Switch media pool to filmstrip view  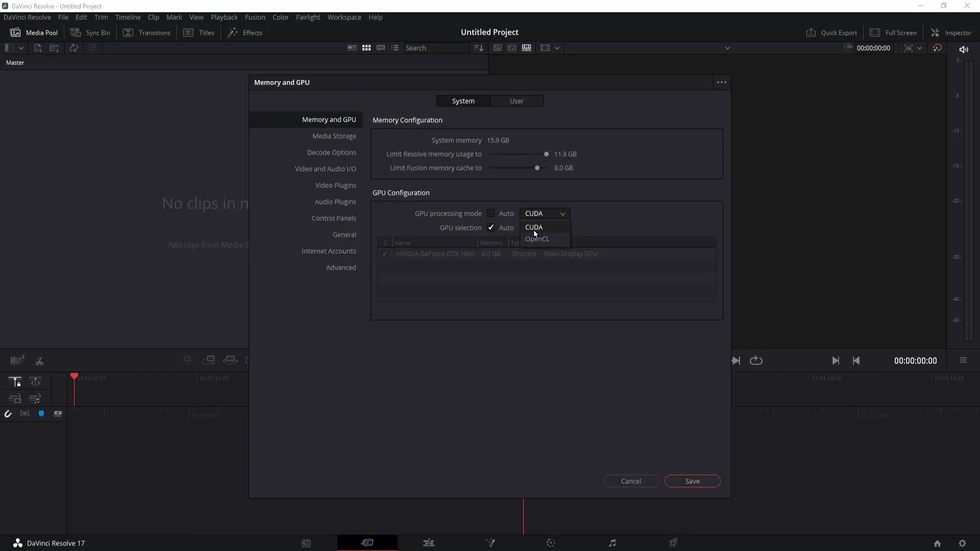pos(381,48)
